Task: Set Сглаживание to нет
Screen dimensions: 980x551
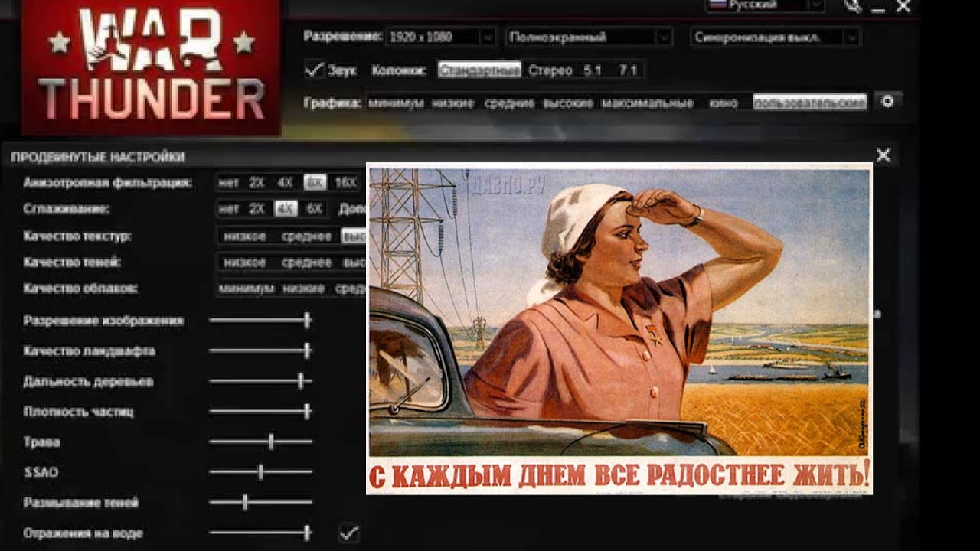Action: tap(228, 209)
